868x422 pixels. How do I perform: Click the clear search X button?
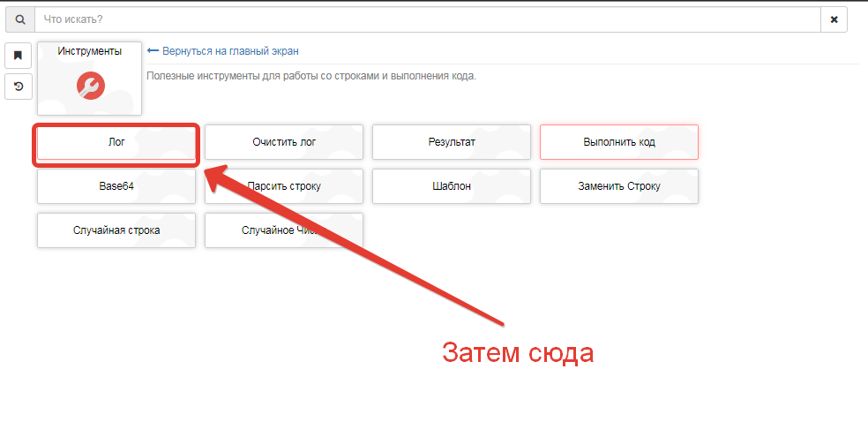click(x=834, y=19)
